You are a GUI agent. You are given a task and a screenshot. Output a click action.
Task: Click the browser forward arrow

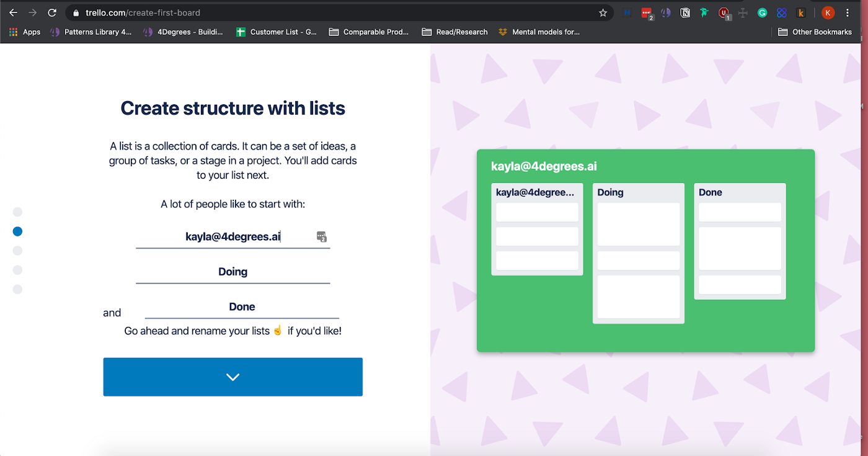(33, 12)
